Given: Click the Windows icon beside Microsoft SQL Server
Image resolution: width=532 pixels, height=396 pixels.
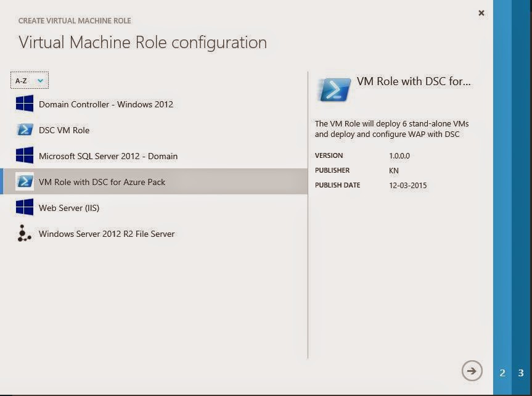Looking at the screenshot, I should click(25, 155).
